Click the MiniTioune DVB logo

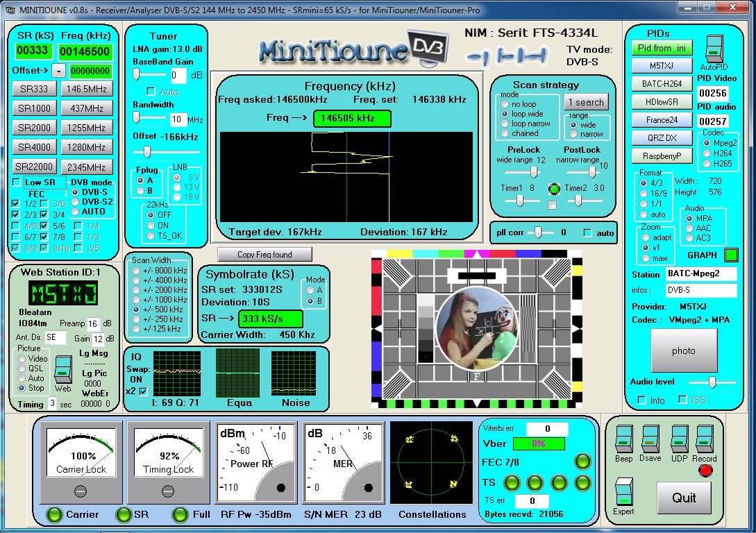(x=353, y=49)
